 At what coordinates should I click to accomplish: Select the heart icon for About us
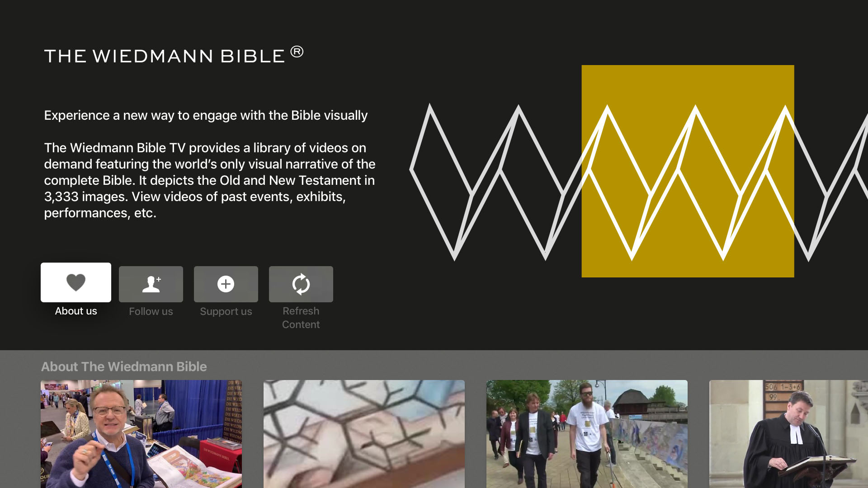(76, 282)
